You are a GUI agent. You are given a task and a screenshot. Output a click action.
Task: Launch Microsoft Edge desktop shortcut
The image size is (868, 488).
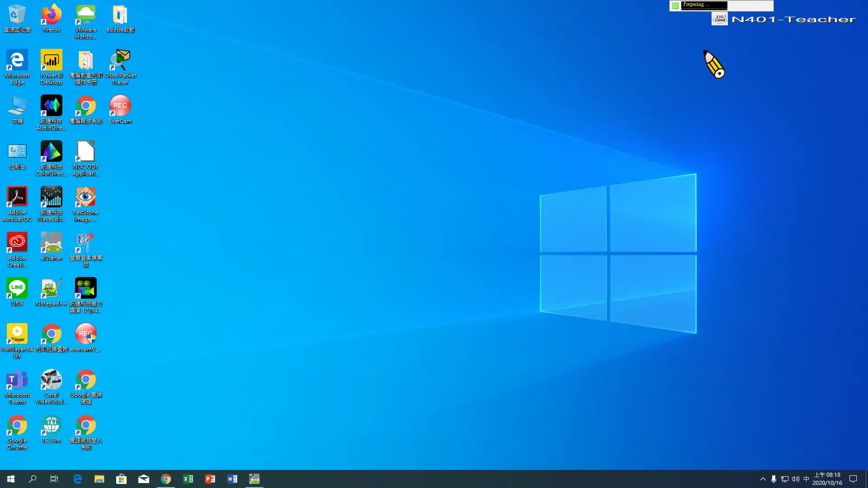(17, 67)
